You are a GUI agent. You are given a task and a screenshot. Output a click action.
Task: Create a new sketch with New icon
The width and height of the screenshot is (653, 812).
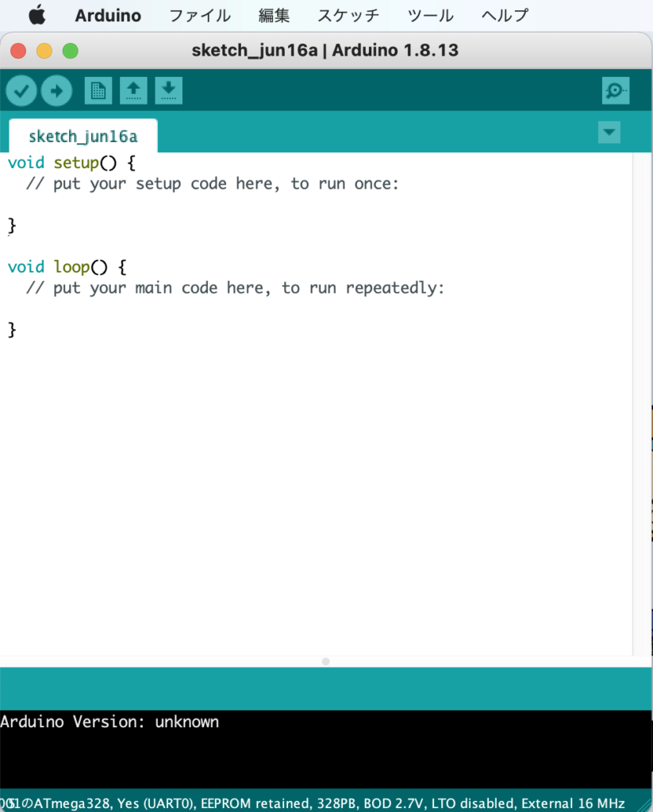click(x=98, y=91)
